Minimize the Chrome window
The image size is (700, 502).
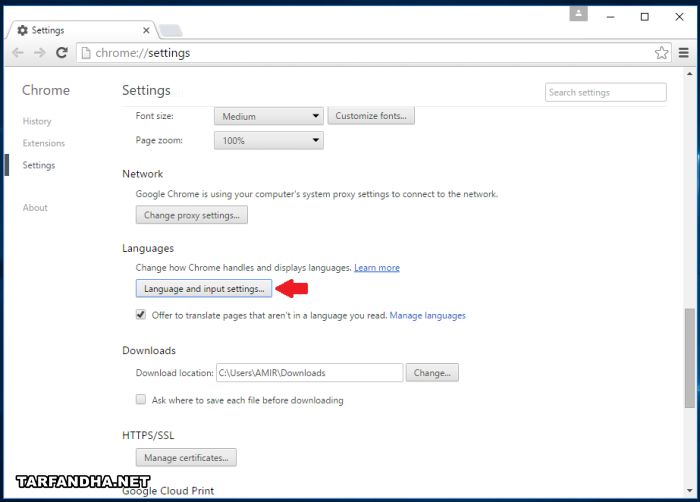(x=610, y=17)
